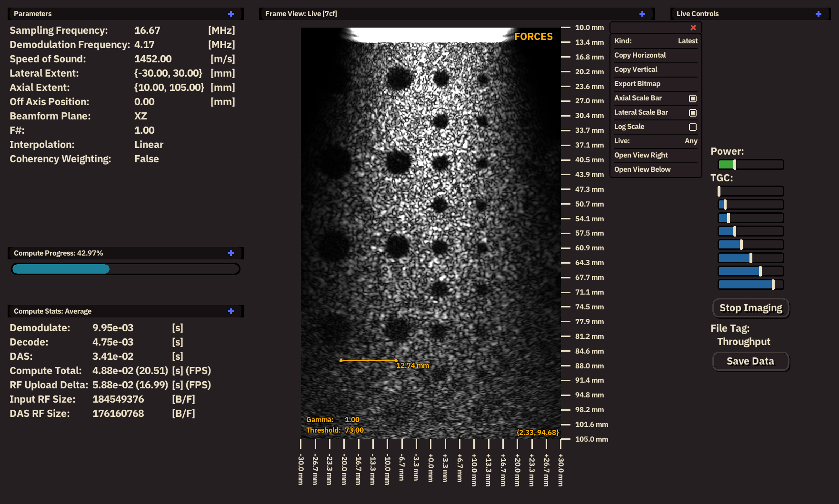Close the frame view context menu
The image size is (839, 504).
click(x=693, y=28)
